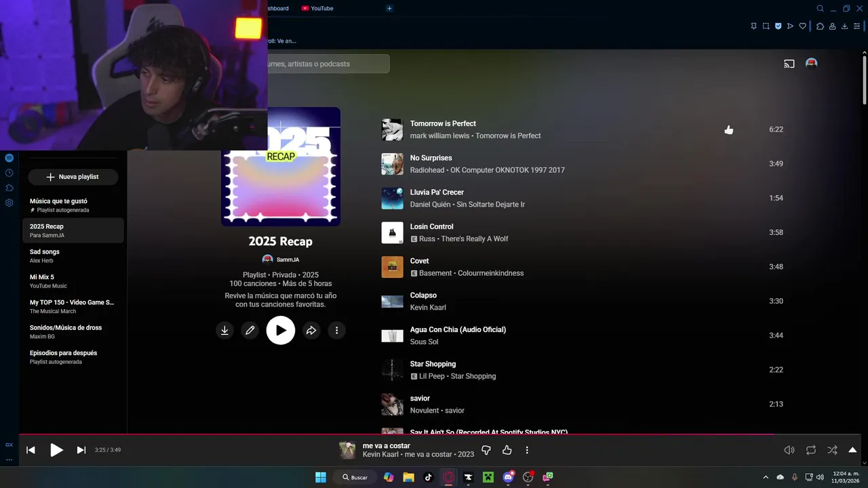Click the pin icon in browser toolbar
This screenshot has width=868, height=488.
tap(753, 26)
